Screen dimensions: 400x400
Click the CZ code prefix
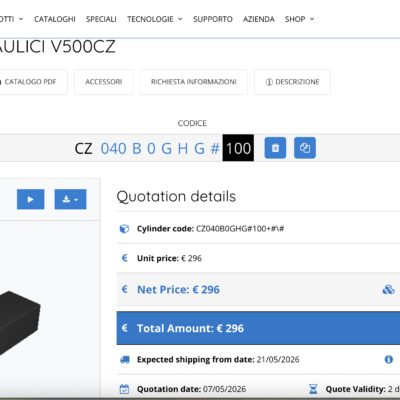[x=83, y=148]
